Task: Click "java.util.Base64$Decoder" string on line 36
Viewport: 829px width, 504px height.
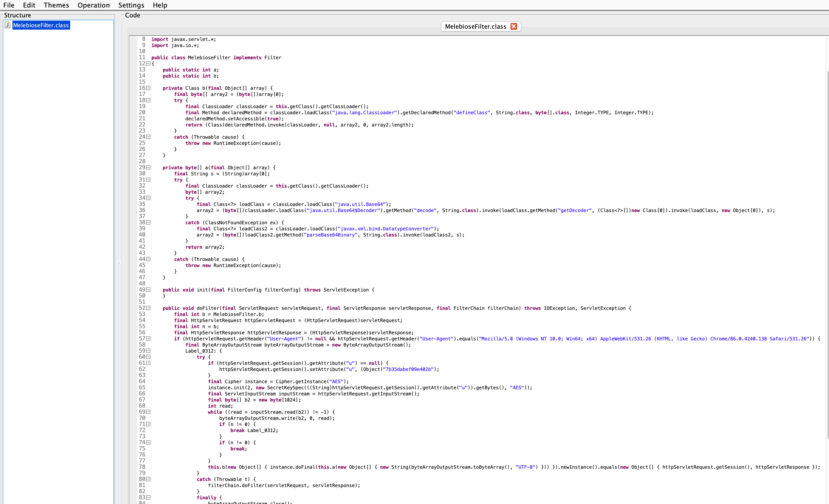Action: pos(343,210)
